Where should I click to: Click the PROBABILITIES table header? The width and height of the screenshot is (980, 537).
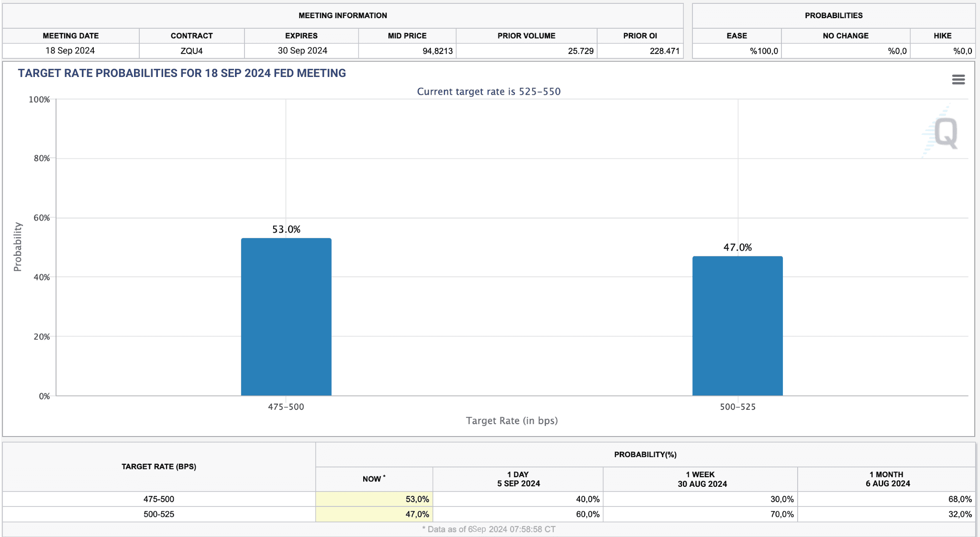(834, 16)
